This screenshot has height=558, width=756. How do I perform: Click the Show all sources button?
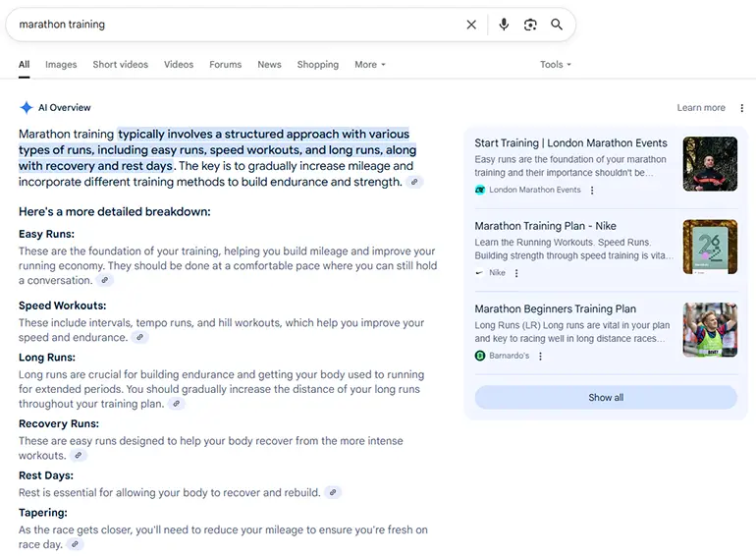click(x=606, y=398)
